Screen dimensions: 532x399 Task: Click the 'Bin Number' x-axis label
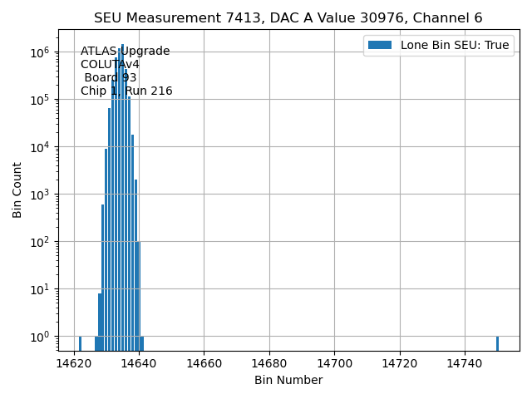(x=288, y=381)
